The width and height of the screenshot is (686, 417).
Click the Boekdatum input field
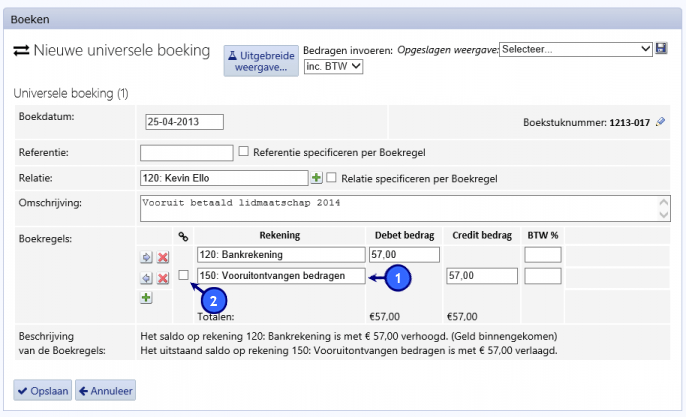pos(183,122)
